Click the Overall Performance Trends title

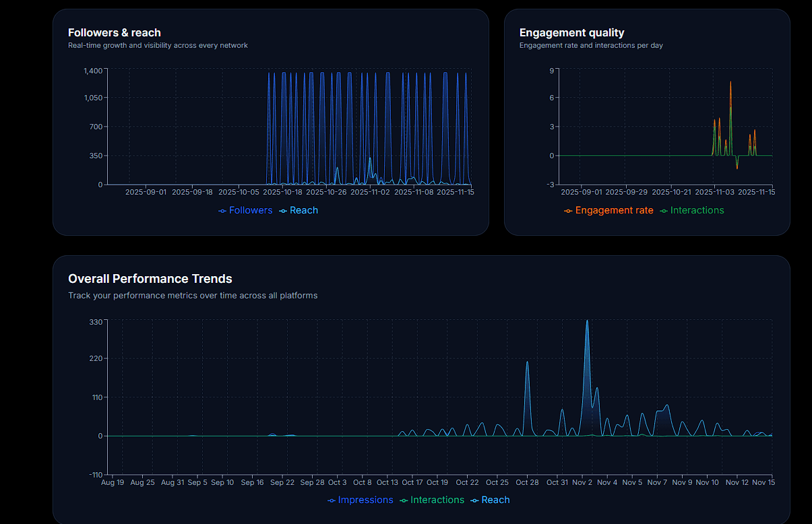tap(150, 279)
